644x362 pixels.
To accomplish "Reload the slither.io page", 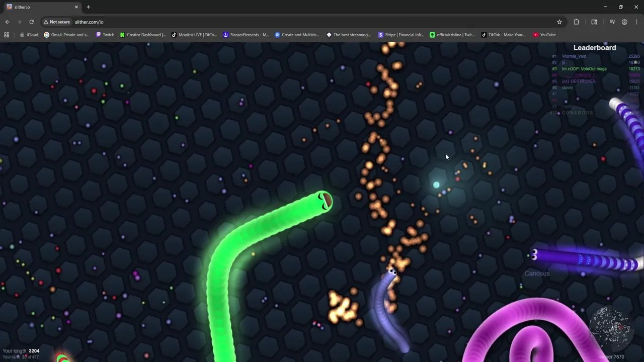I will (x=31, y=22).
